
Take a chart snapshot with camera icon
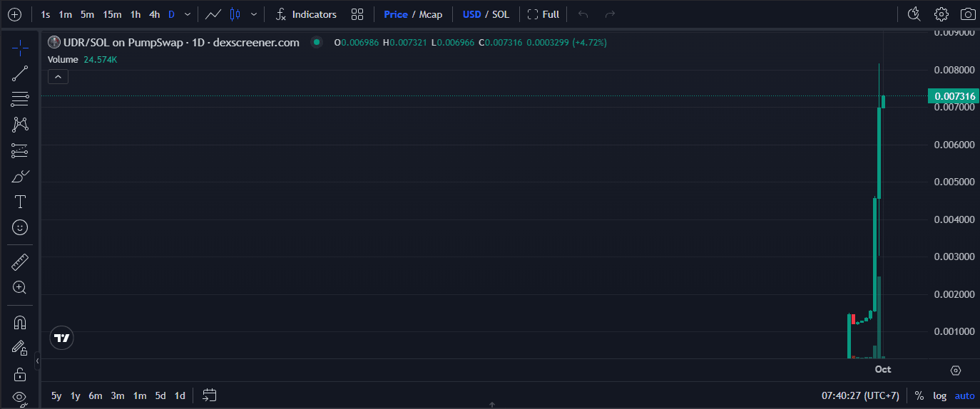[968, 14]
